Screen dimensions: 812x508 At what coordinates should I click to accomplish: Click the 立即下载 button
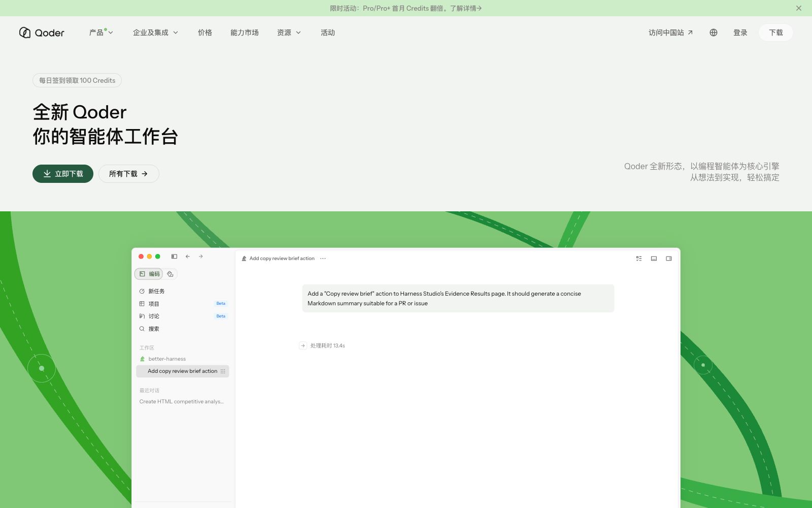click(x=63, y=174)
